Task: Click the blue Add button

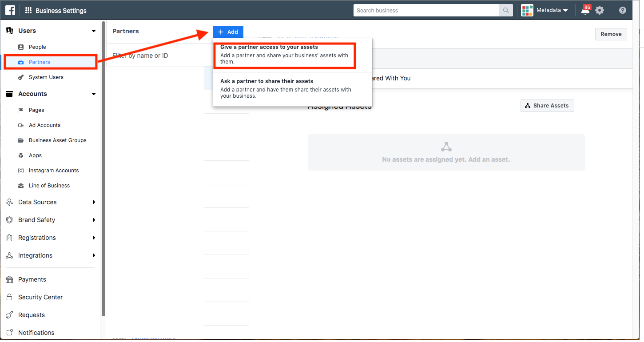Action: [x=228, y=32]
